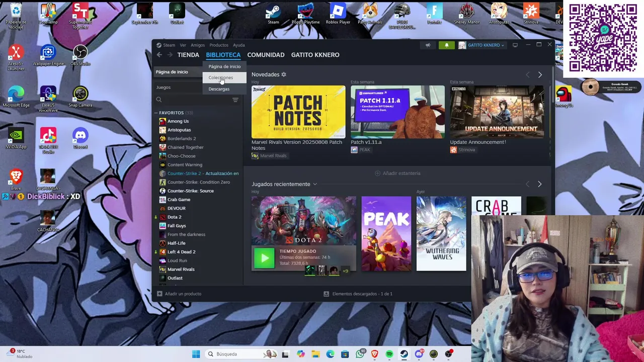Screen dimensions: 644x362
Task: Open the Roblox Player desktop icon
Action: coord(338,14)
